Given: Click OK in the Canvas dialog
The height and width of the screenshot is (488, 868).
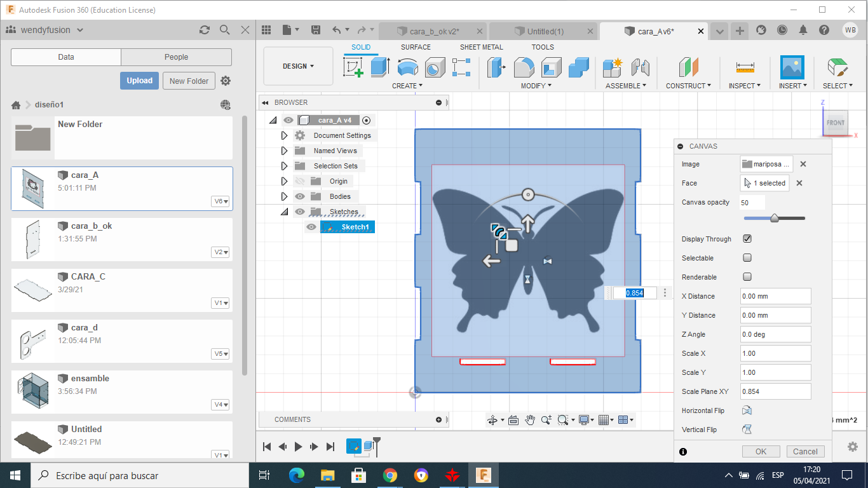Looking at the screenshot, I should point(761,452).
